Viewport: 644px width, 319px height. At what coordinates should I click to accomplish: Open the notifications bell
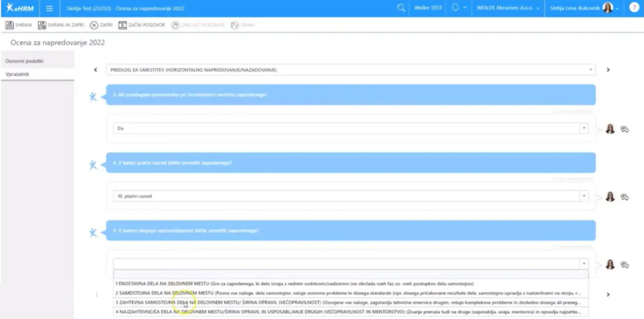tap(455, 8)
